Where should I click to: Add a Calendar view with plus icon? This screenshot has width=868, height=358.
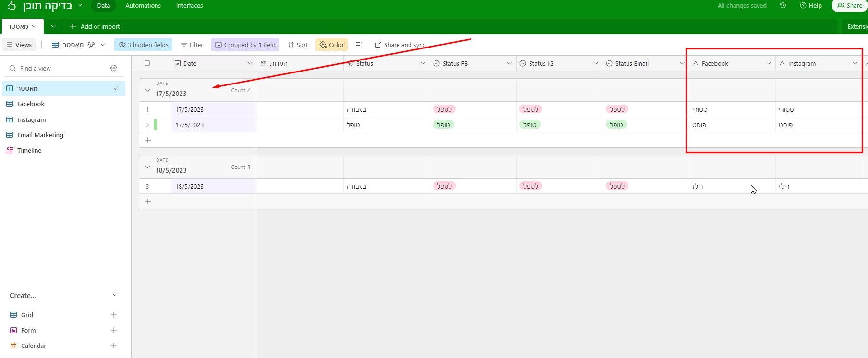114,346
